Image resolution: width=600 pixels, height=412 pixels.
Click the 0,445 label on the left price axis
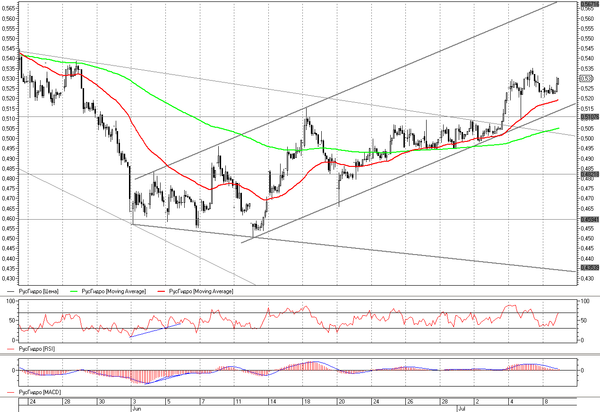(8, 249)
